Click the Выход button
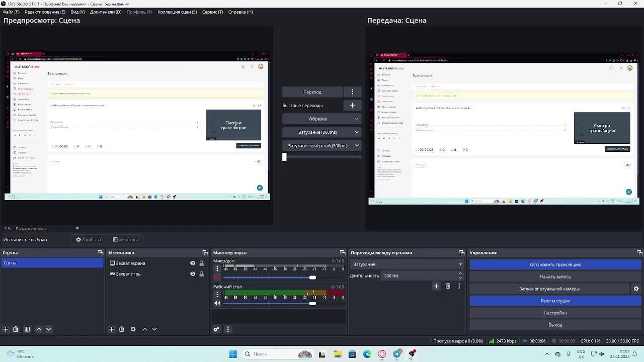 coord(555,325)
